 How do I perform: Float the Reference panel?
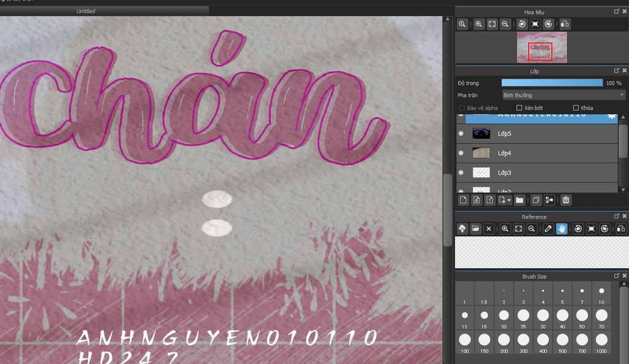(617, 216)
